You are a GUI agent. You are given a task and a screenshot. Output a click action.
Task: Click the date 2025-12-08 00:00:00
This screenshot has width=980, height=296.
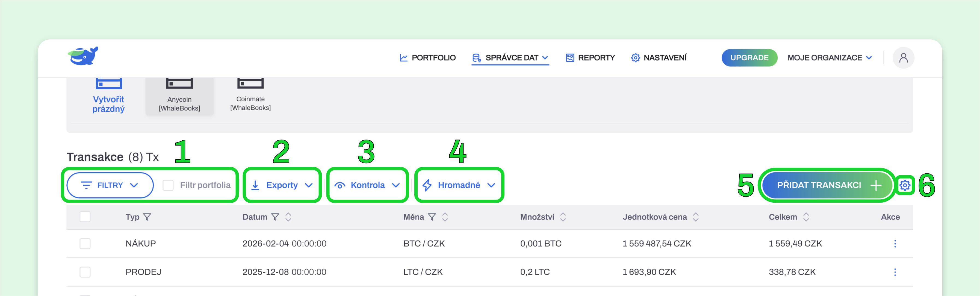coord(284,272)
